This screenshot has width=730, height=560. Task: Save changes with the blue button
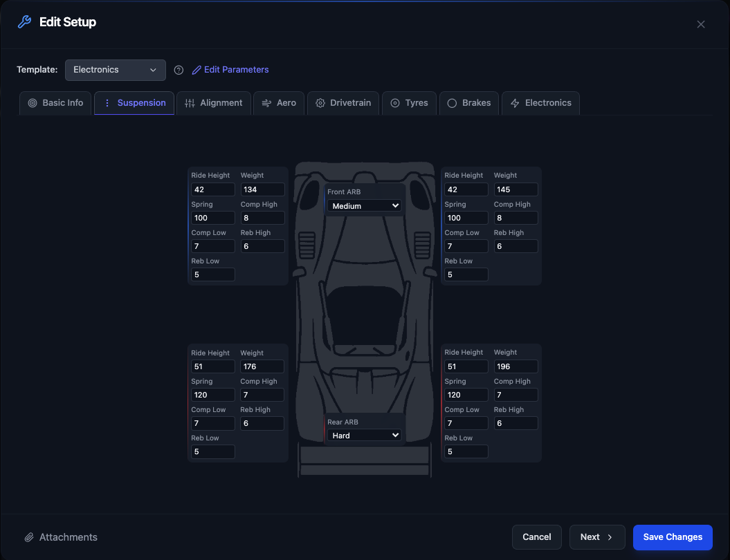(x=672, y=537)
